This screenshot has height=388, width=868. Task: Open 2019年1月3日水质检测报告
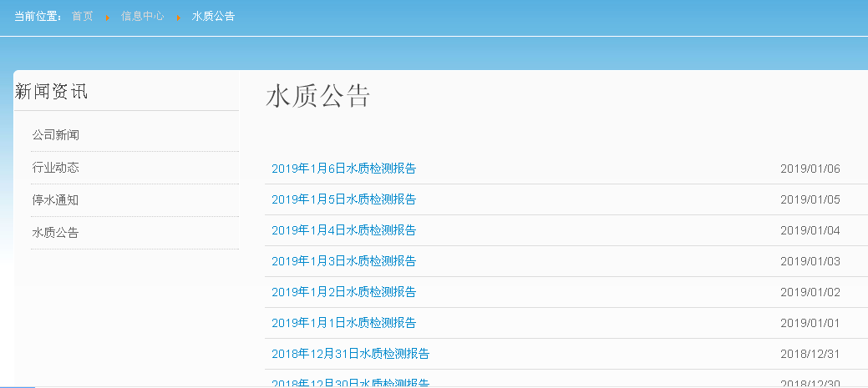[x=343, y=261]
